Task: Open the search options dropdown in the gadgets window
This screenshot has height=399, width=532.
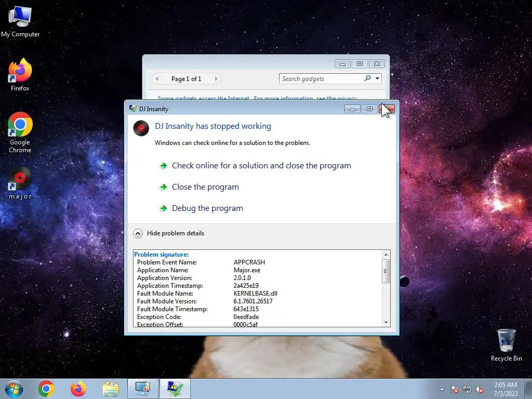Action: click(x=377, y=79)
